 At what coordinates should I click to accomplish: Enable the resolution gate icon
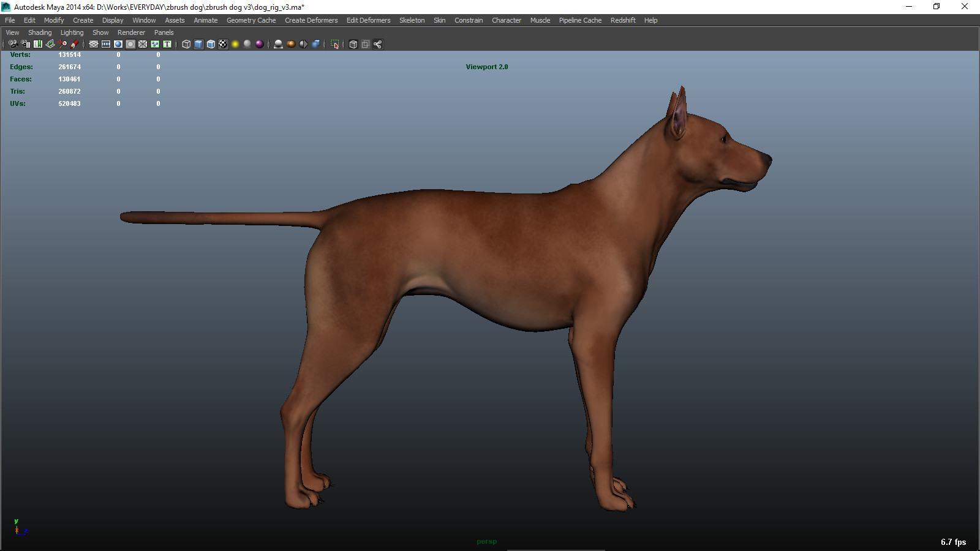[118, 43]
